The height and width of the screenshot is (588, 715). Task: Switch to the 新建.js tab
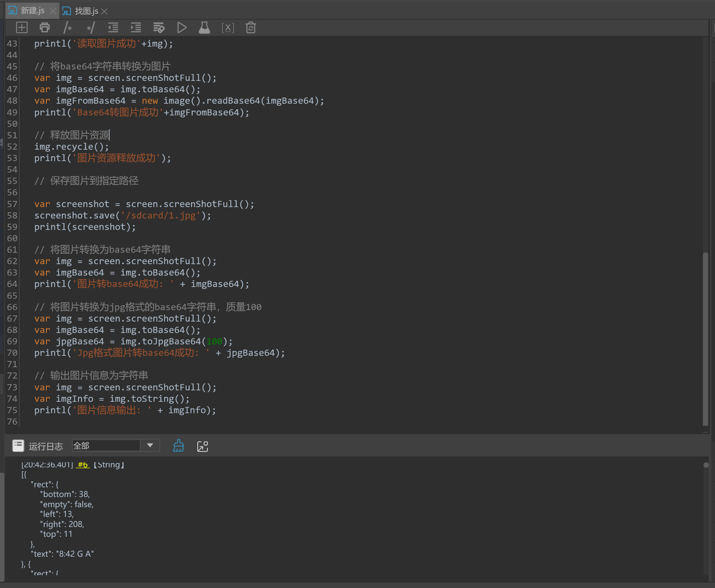[x=33, y=11]
